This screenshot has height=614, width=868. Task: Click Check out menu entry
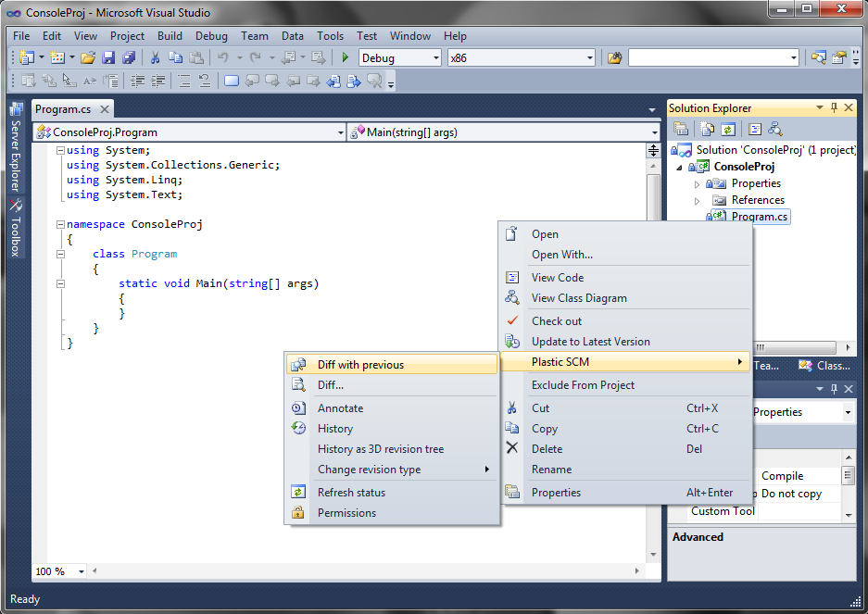(x=625, y=321)
